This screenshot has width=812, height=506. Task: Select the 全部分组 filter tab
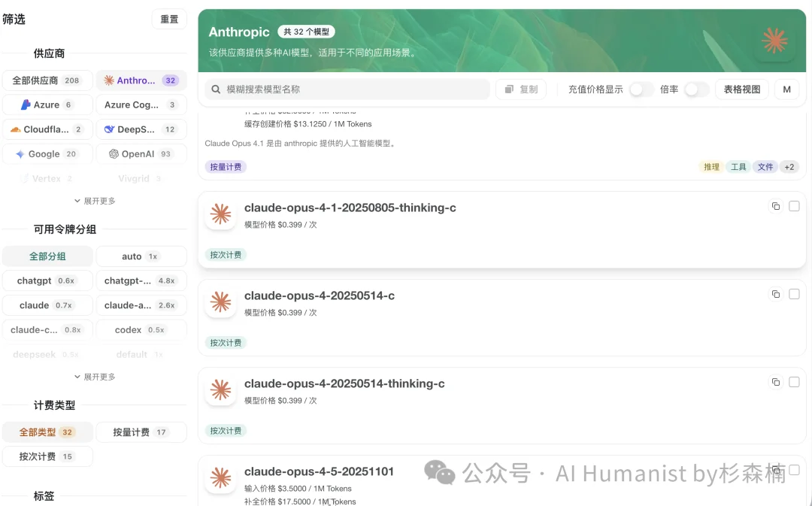pos(47,256)
